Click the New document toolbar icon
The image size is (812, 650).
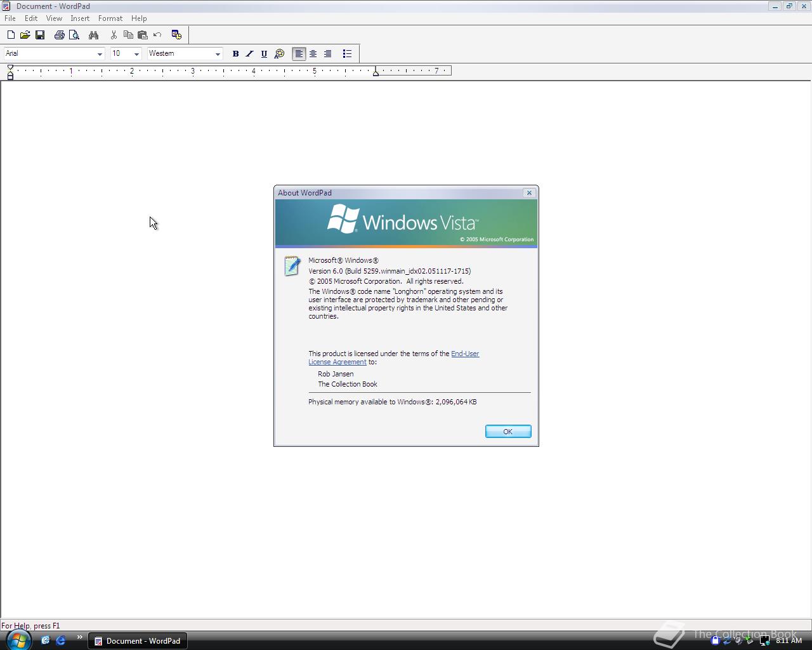[x=11, y=35]
